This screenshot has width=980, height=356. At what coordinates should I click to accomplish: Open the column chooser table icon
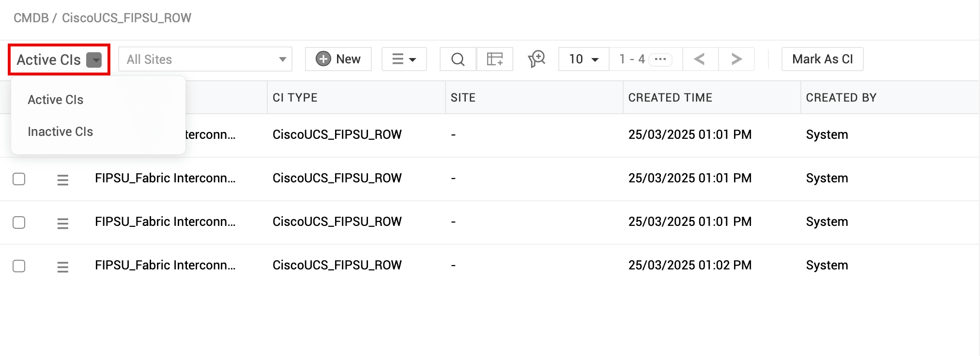pos(495,59)
